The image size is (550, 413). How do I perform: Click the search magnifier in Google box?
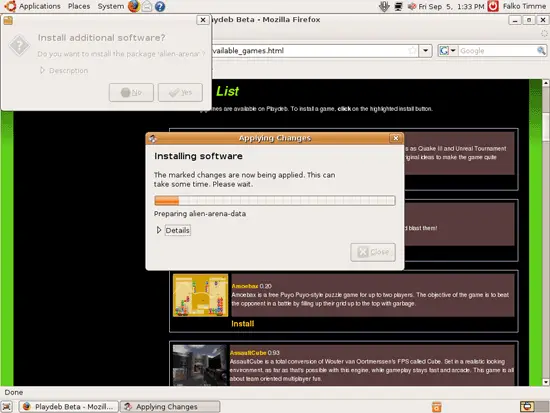(541, 51)
